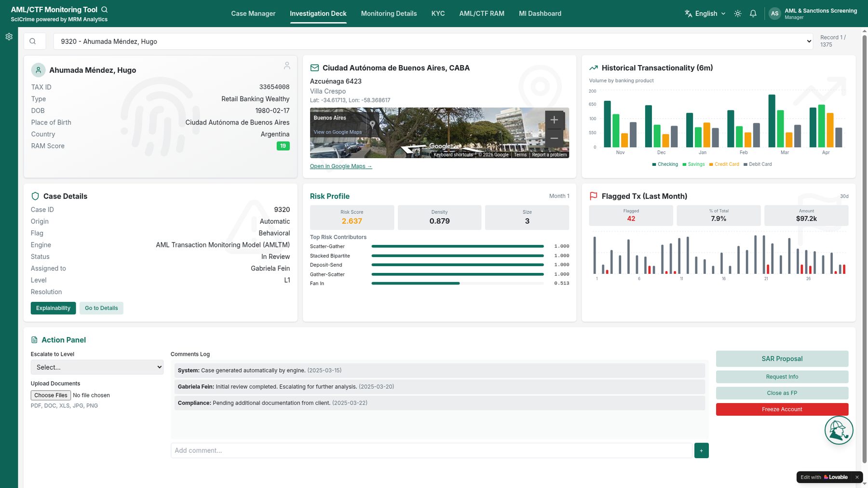Click Go to Details button
Screen dimensions: 868x488
click(x=101, y=308)
